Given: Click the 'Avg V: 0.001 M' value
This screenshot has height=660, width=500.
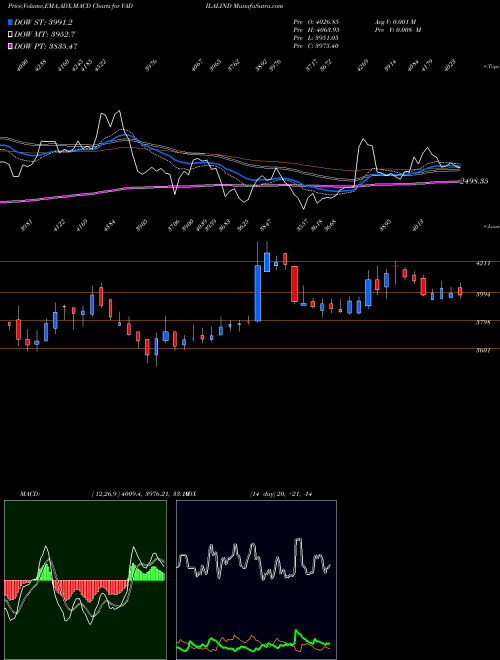Looking at the screenshot, I should coord(395,21).
